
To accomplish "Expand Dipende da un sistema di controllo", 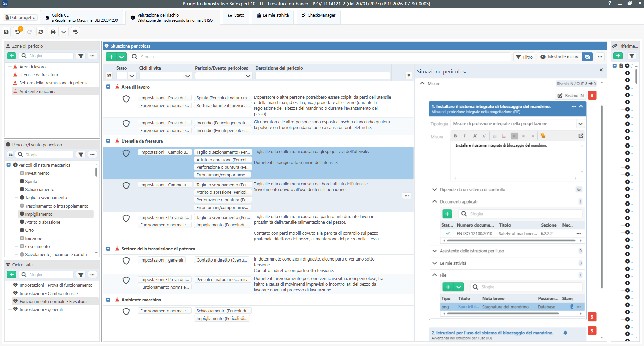I will (x=435, y=189).
